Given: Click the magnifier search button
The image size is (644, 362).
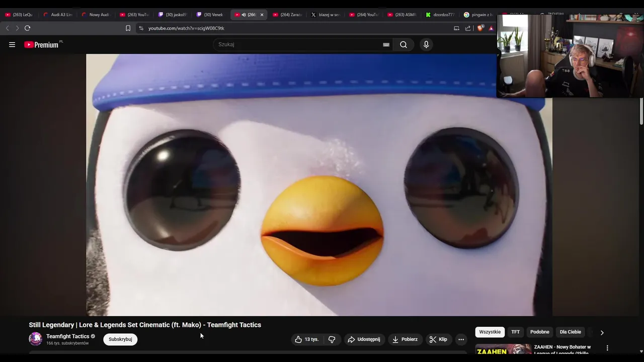Looking at the screenshot, I should (404, 45).
